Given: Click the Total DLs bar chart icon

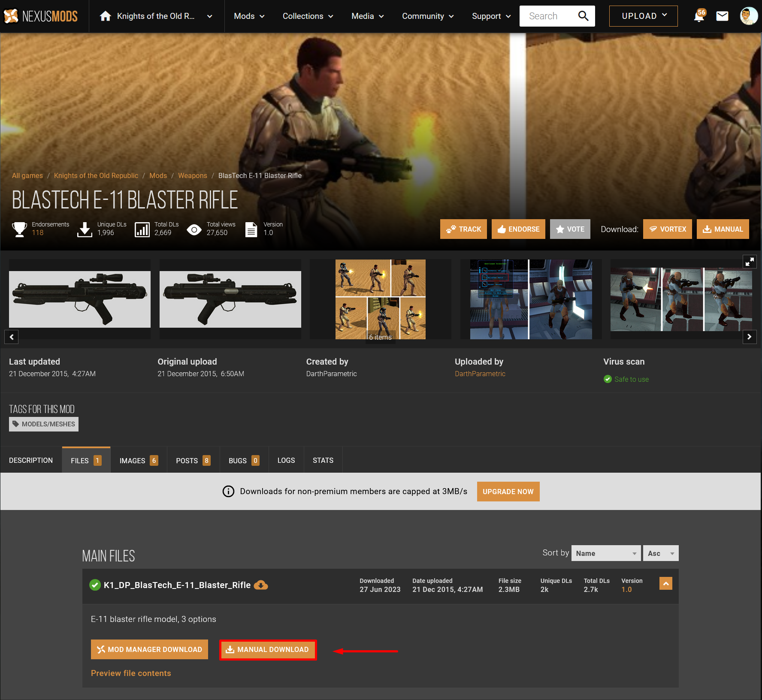Looking at the screenshot, I should pos(142,229).
